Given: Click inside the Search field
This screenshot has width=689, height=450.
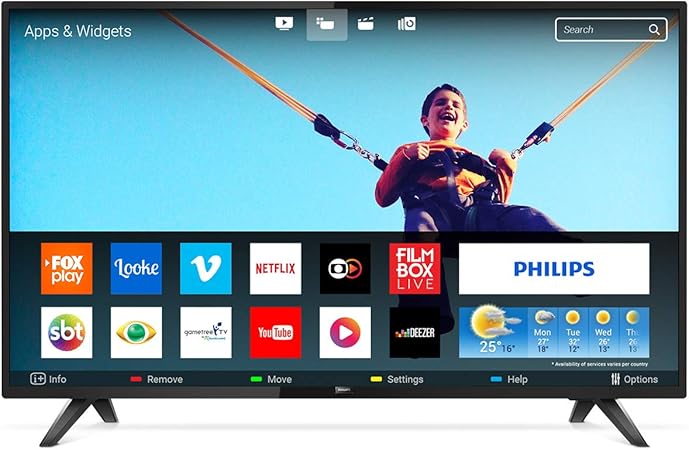Looking at the screenshot, I should [x=611, y=29].
